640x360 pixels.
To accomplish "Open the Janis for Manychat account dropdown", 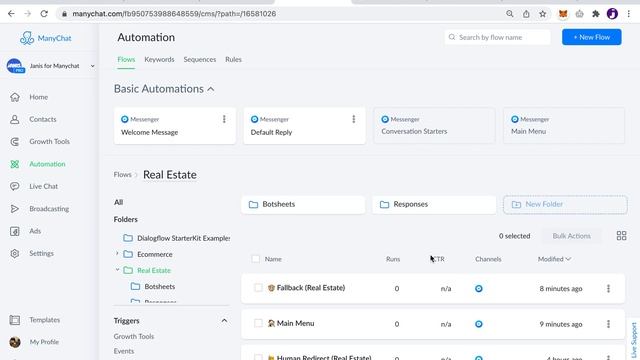I will pos(51,66).
